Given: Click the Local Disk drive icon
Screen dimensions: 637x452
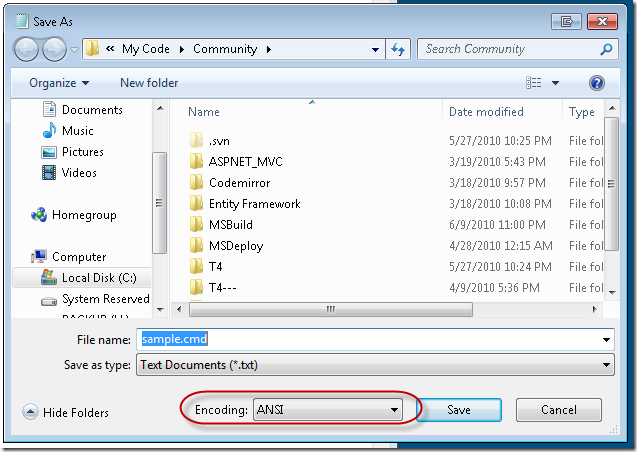Looking at the screenshot, I should (49, 277).
